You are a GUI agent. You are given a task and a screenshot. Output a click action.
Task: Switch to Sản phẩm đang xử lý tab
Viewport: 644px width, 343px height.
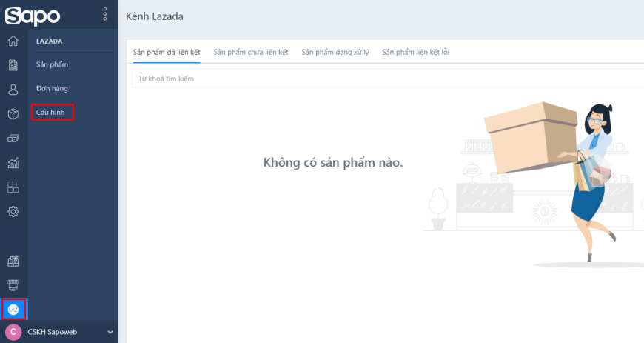coord(335,53)
